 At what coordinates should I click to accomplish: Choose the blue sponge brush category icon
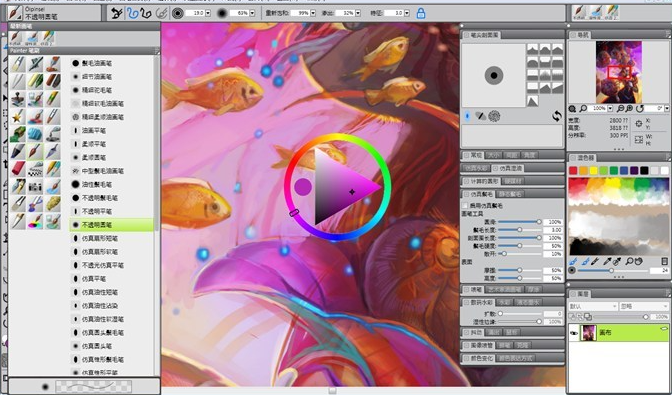(36, 134)
